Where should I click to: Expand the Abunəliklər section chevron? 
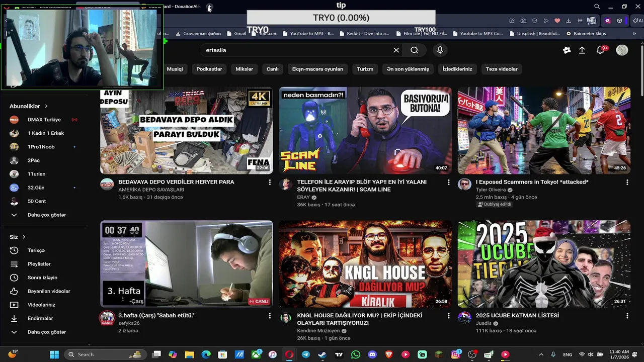point(46,106)
